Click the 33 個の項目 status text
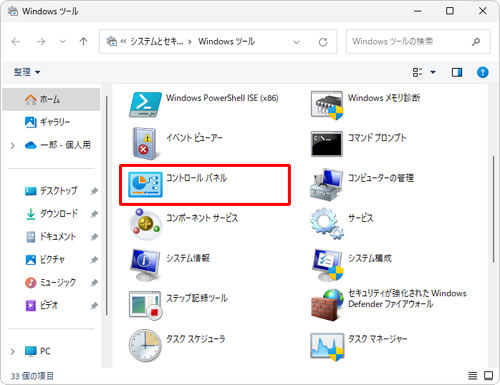Viewport: 500px width, 385px height. click(32, 376)
